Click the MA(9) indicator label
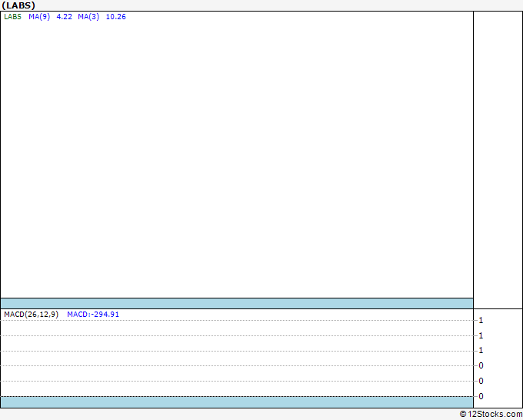523x420 pixels. point(39,17)
